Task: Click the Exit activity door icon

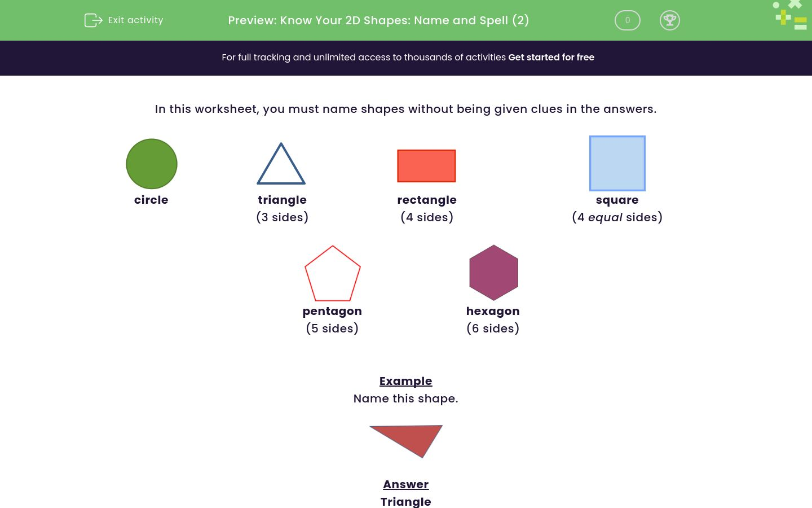Action: [93, 20]
